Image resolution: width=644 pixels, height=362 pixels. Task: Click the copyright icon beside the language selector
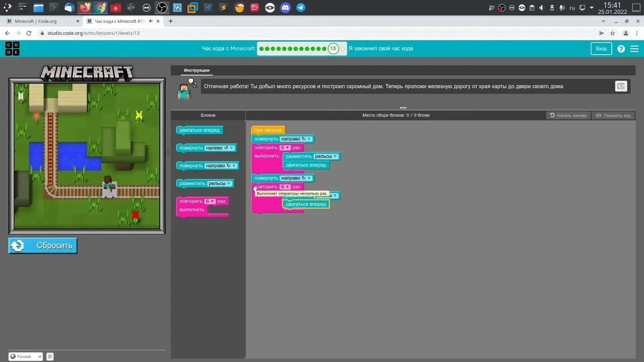point(50,357)
